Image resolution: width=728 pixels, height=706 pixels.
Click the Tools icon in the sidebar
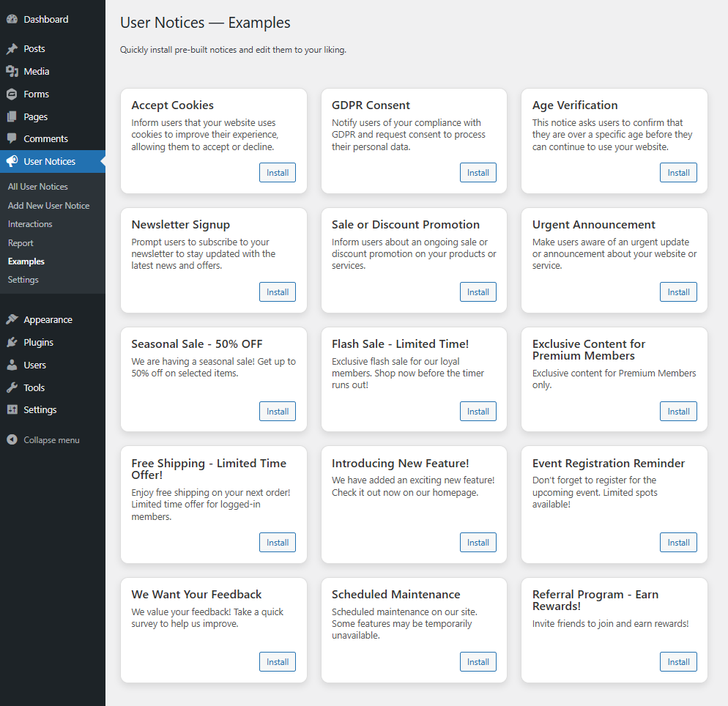[12, 387]
